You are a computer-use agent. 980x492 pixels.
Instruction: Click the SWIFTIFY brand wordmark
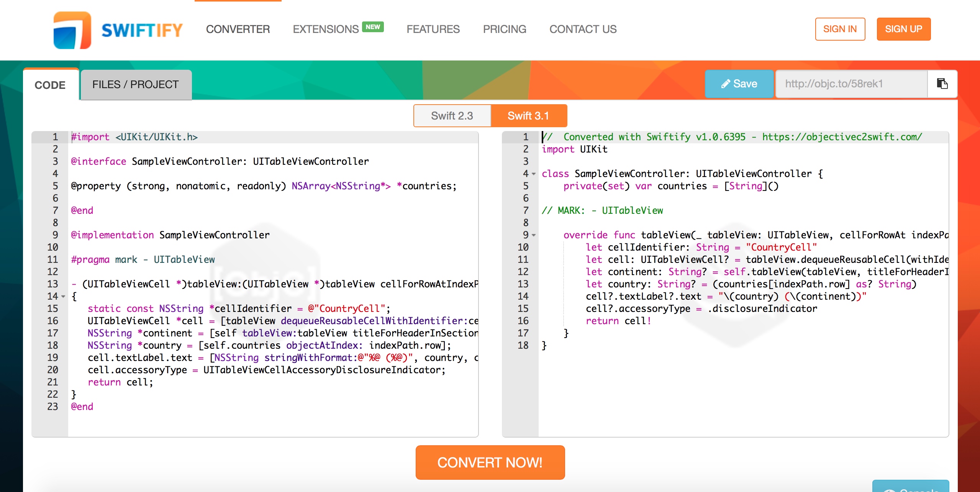coord(142,30)
